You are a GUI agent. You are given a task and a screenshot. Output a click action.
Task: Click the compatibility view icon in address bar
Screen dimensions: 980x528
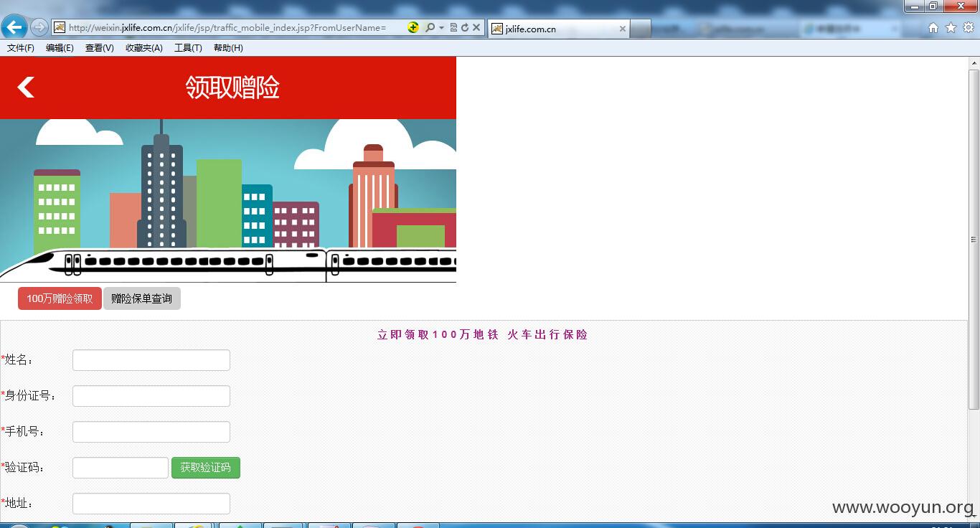pyautogui.click(x=453, y=28)
